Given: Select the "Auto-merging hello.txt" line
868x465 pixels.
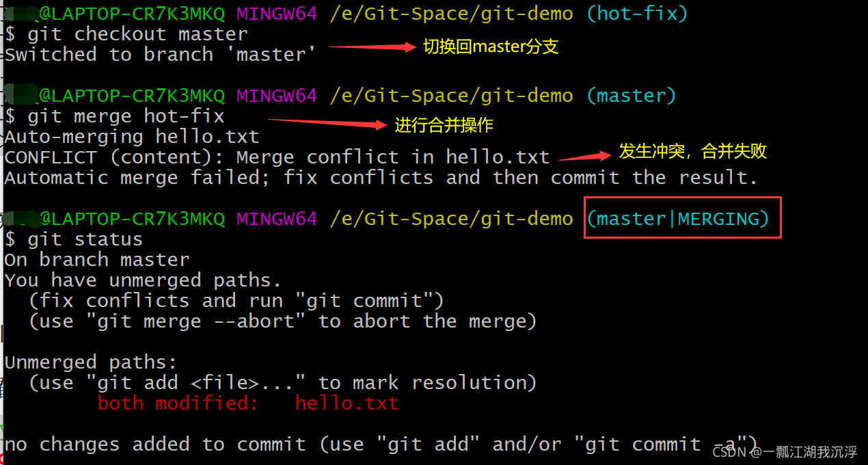Looking at the screenshot, I should tap(132, 137).
